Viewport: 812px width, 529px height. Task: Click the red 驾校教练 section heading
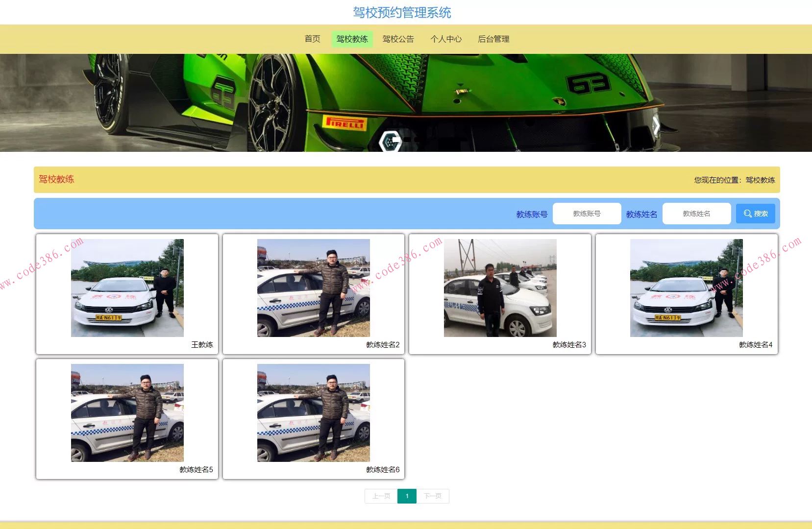[x=56, y=179]
